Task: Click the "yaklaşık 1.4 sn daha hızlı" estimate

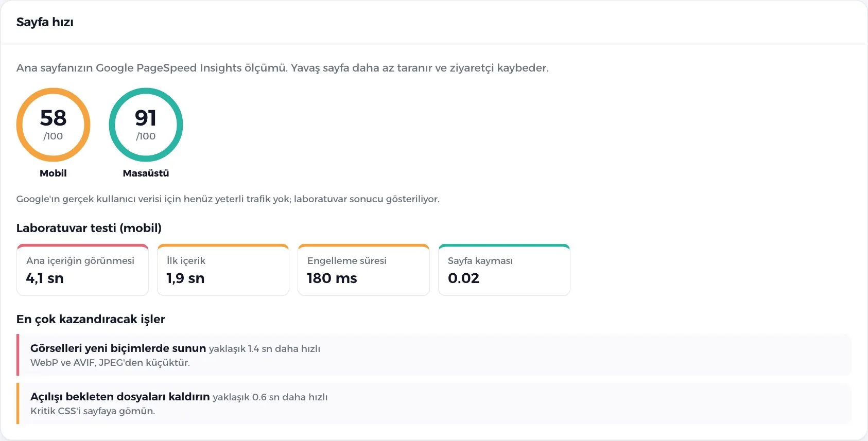Action: (x=265, y=349)
